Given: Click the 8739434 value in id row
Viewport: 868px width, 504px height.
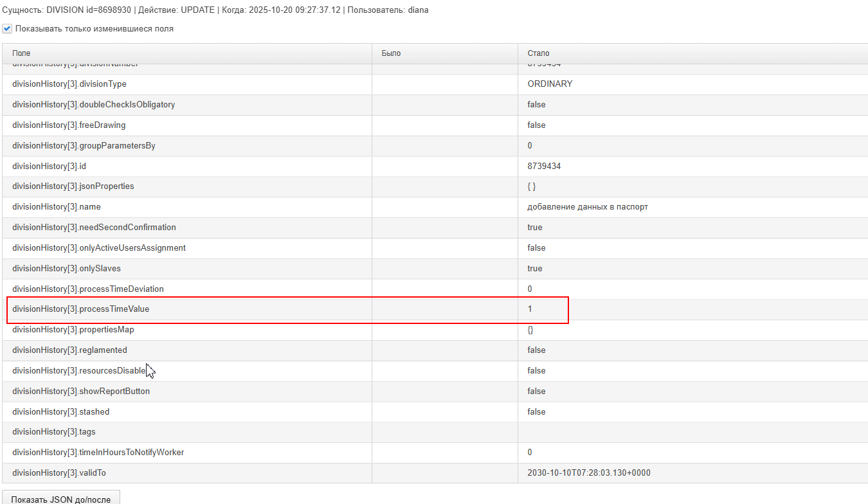Looking at the screenshot, I should [x=544, y=166].
